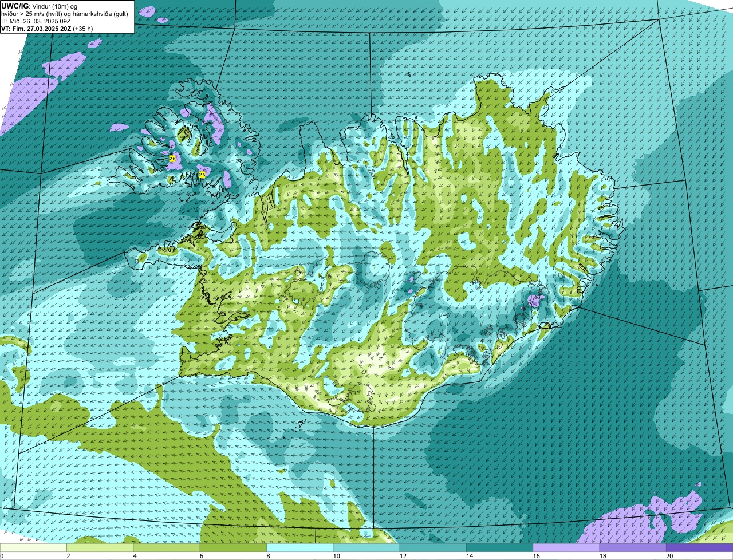Click the "8" label on the wind scale

(x=267, y=556)
